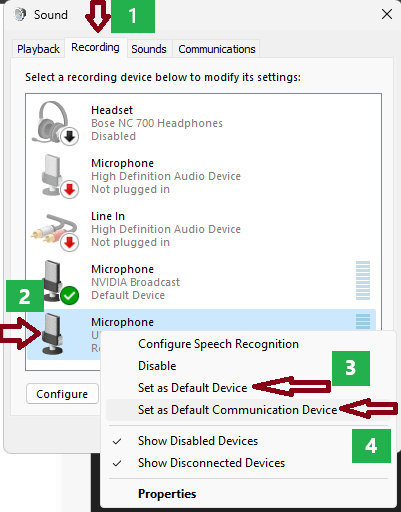Click the highlighted microphone device icon
This screenshot has width=401, height=512.
click(52, 333)
